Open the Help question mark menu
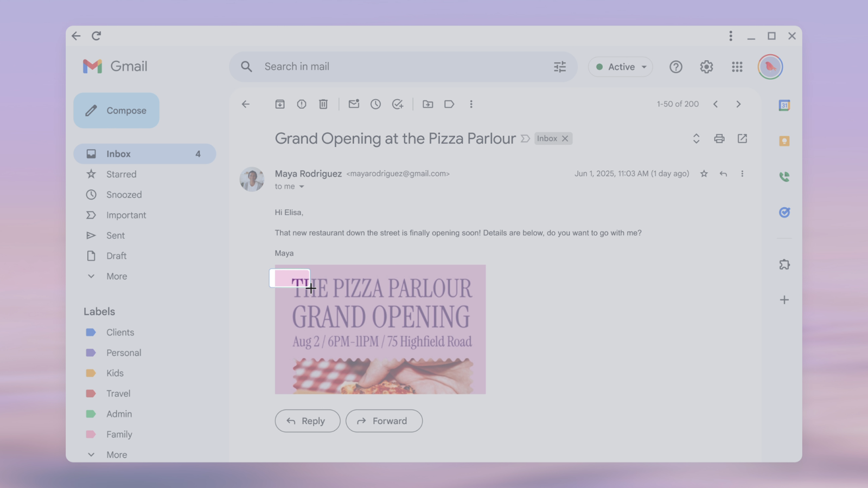Viewport: 868px width, 488px height. pyautogui.click(x=676, y=67)
